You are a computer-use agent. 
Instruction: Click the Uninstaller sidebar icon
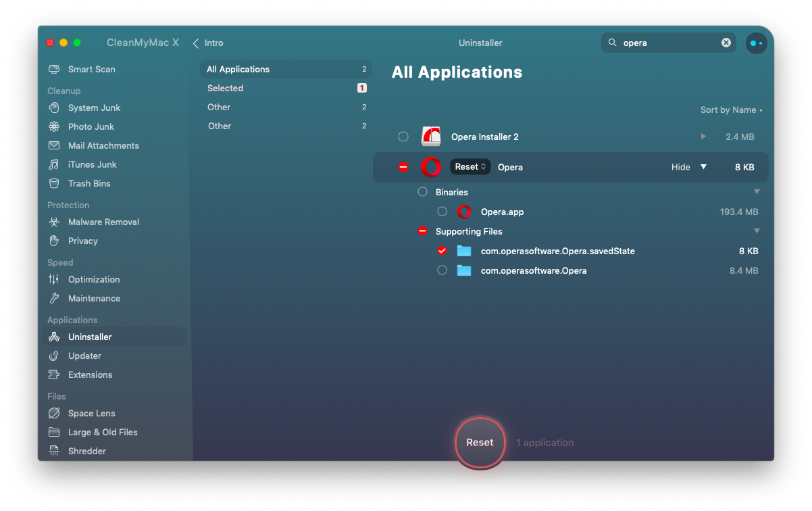pyautogui.click(x=54, y=337)
